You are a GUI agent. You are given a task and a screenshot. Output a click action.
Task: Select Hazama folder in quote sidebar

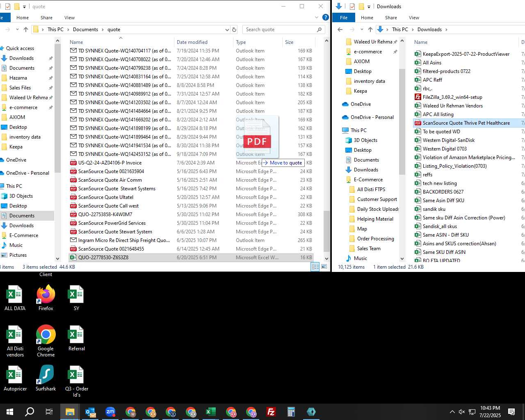(18, 78)
